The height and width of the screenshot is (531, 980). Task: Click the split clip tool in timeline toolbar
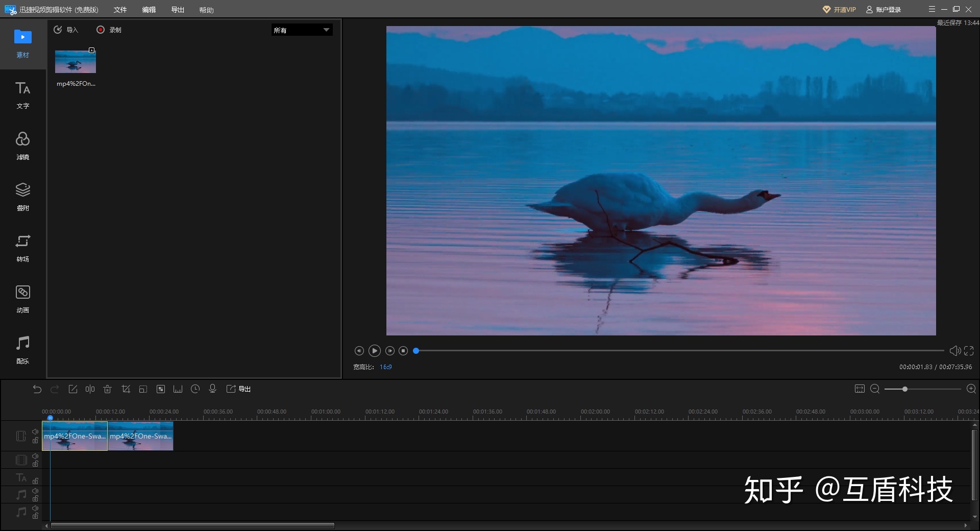point(90,389)
